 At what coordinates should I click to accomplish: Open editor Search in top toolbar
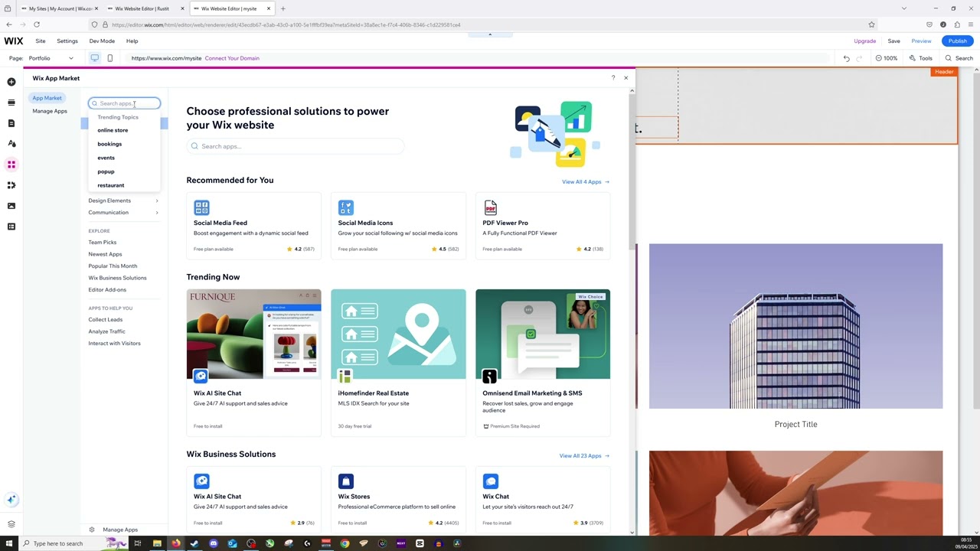pos(959,58)
